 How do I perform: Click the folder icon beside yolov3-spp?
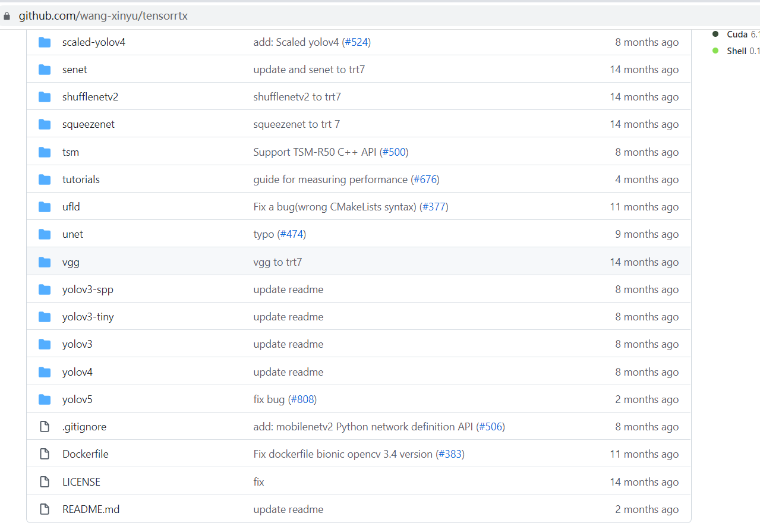pos(45,289)
